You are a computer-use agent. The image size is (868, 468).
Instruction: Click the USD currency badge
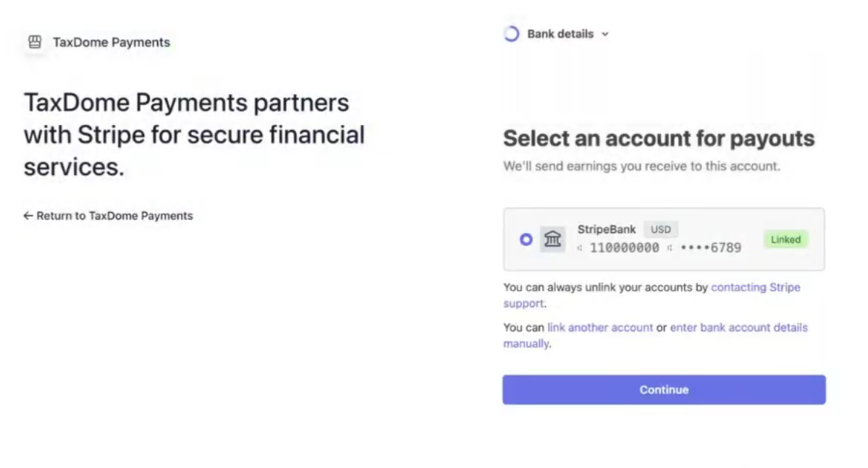point(660,229)
